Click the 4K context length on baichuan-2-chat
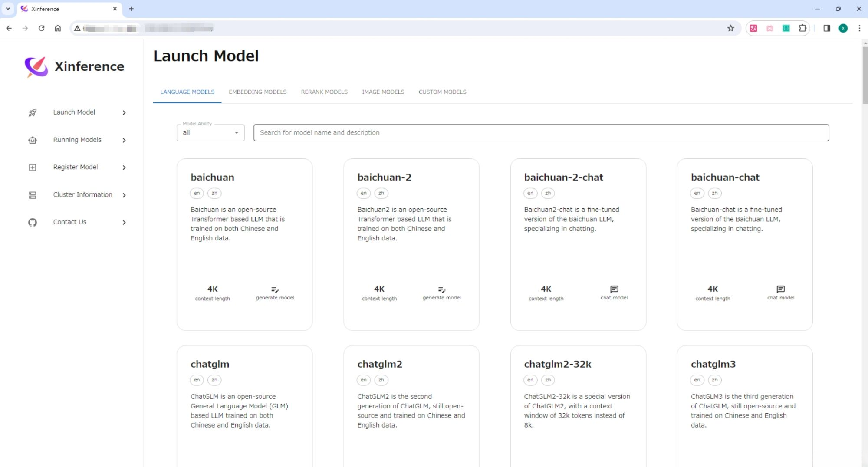 point(546,293)
